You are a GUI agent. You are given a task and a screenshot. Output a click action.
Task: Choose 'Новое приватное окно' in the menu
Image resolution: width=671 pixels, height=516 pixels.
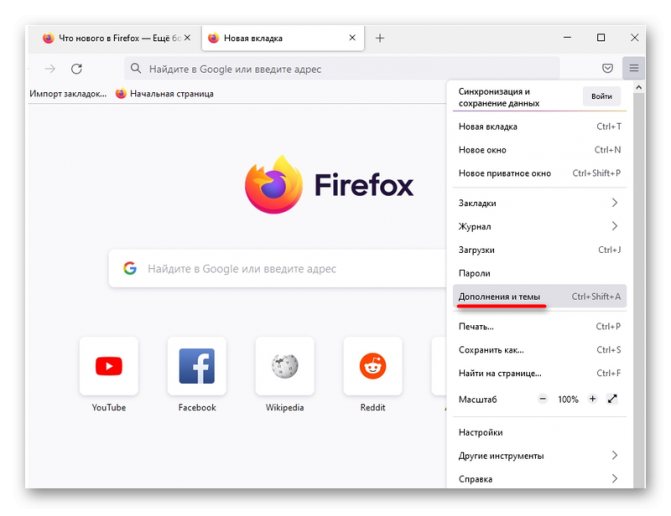click(539, 173)
